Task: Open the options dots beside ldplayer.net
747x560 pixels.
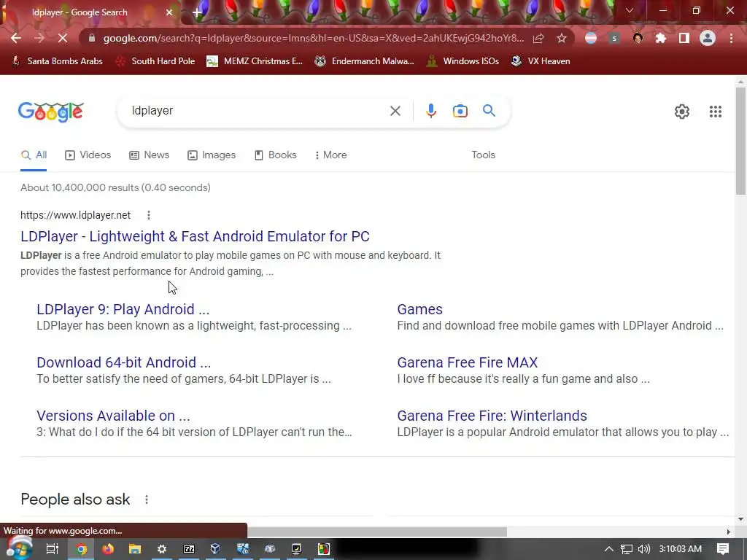Action: click(x=149, y=215)
